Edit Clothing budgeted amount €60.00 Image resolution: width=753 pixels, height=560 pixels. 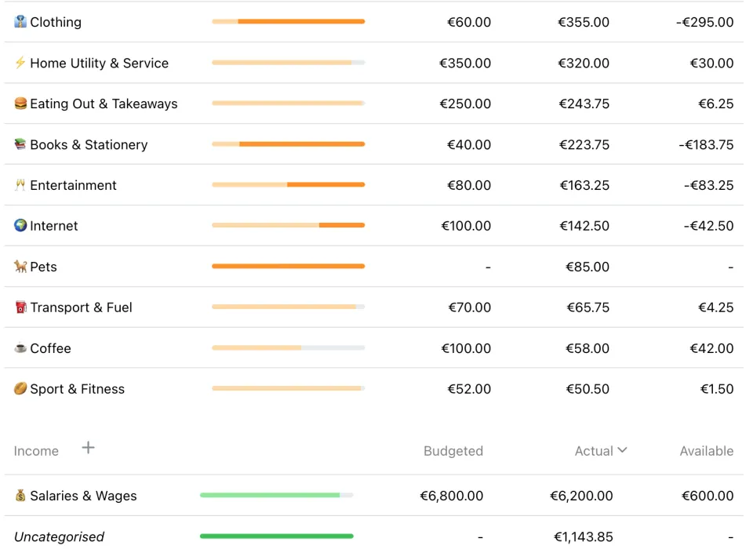469,22
